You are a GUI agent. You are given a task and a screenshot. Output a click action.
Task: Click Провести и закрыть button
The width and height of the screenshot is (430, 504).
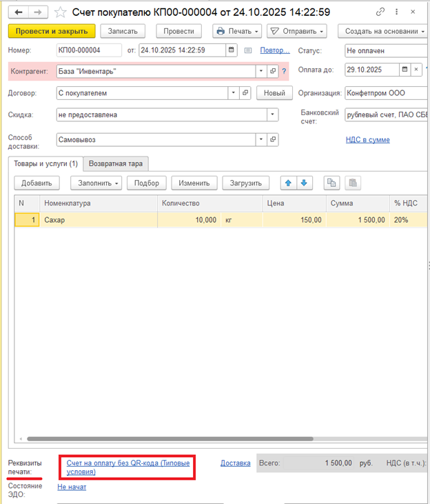pyautogui.click(x=52, y=31)
